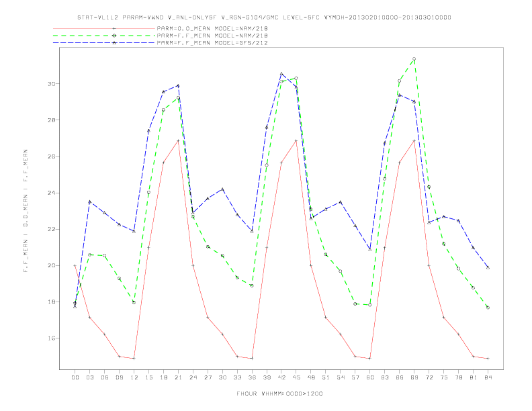
Task: Click the green circle marker at hour 69 peak
Action: point(414,59)
